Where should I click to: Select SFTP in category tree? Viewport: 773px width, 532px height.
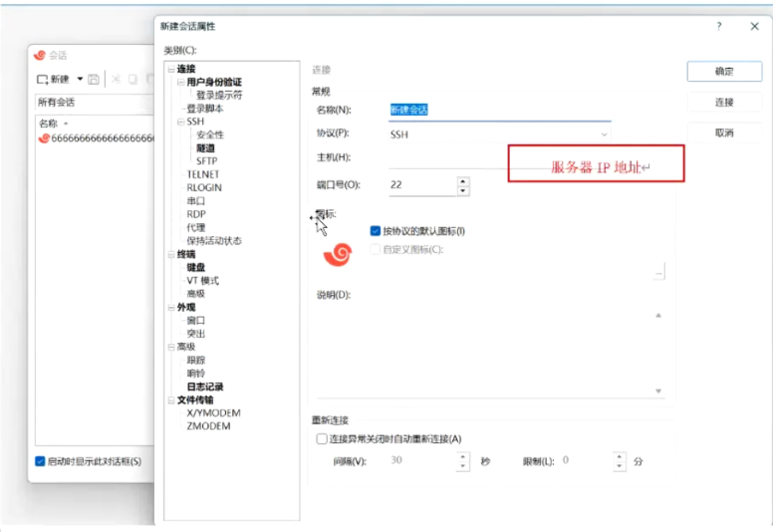(206, 161)
